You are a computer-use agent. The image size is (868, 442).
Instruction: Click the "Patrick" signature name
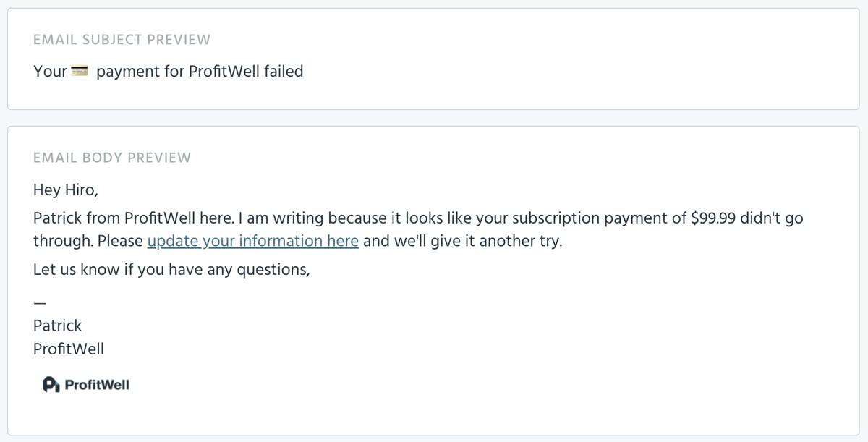pos(58,326)
